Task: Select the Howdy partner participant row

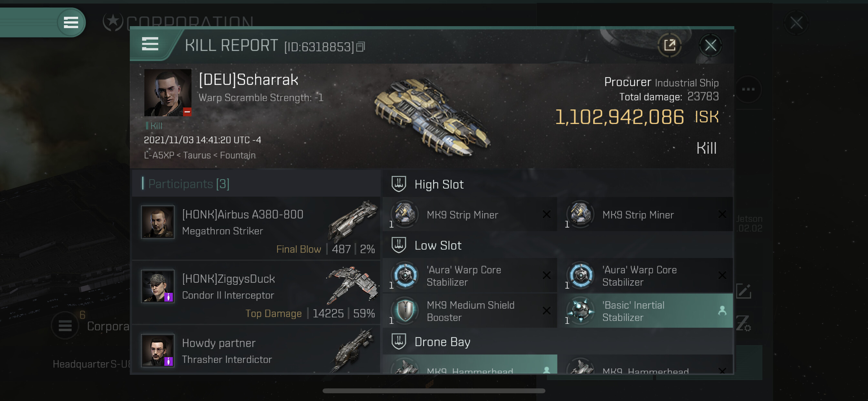Action: pos(256,350)
